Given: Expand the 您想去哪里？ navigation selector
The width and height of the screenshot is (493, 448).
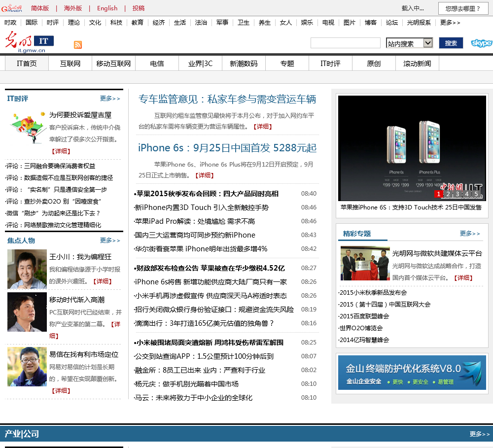Looking at the screenshot, I should pyautogui.click(x=462, y=8).
